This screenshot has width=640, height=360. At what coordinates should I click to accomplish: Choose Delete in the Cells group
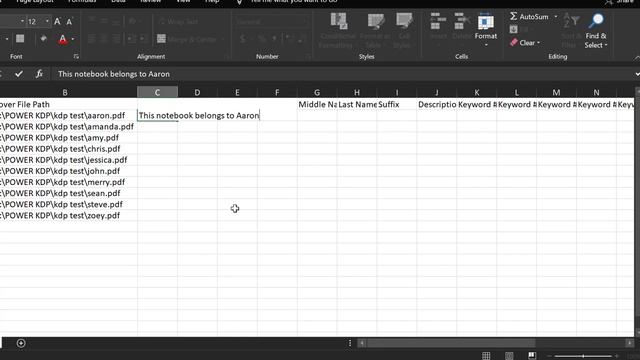pos(461,27)
